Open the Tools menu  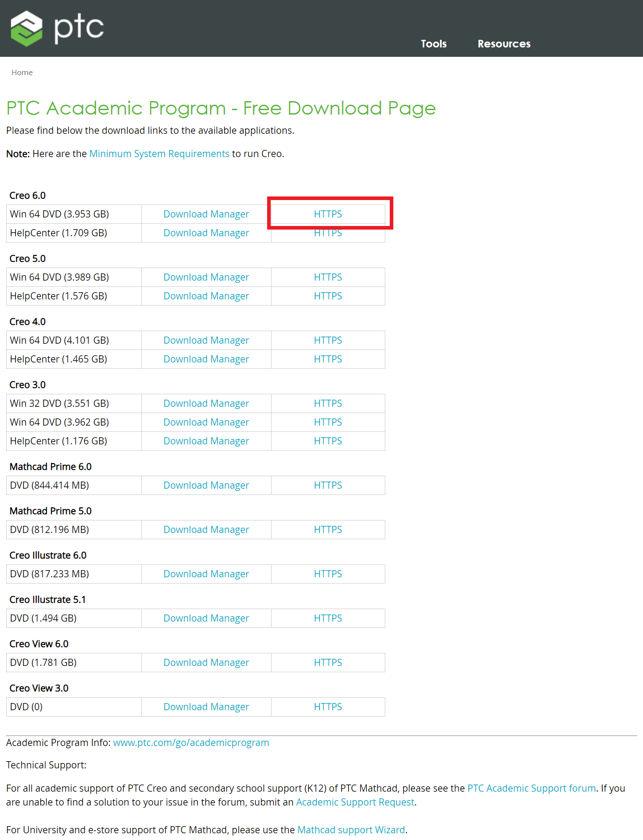[x=434, y=44]
